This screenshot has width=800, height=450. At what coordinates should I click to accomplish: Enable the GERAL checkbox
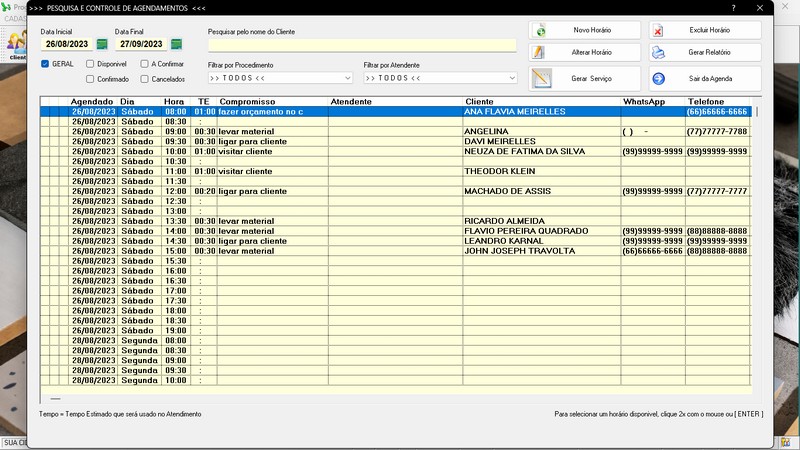[x=45, y=64]
